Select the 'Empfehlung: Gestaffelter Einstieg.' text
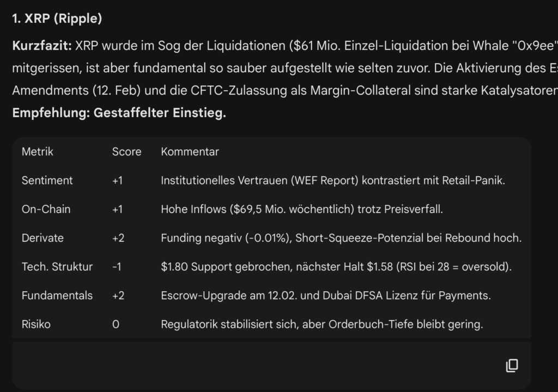The height and width of the screenshot is (392, 558). tap(119, 113)
